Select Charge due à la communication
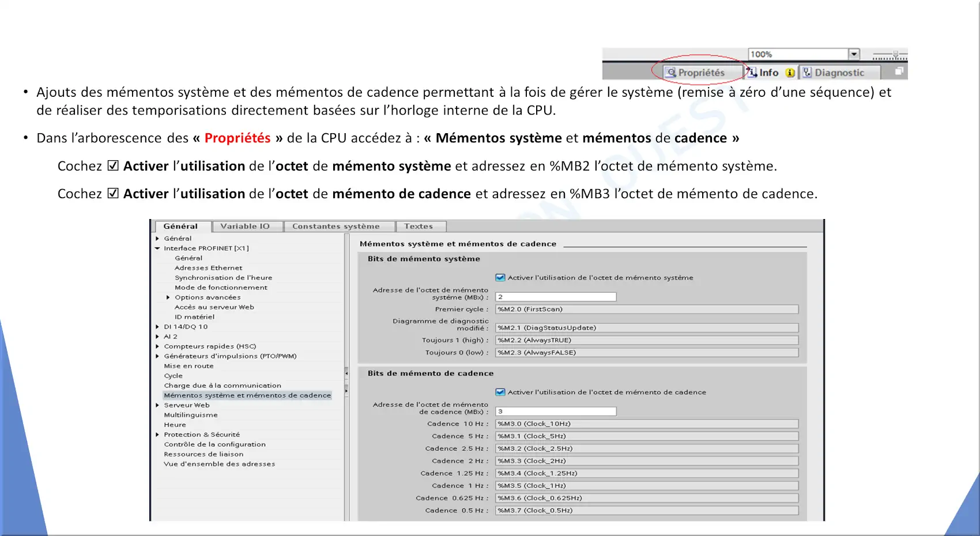This screenshot has height=536, width=980. pyautogui.click(x=223, y=386)
